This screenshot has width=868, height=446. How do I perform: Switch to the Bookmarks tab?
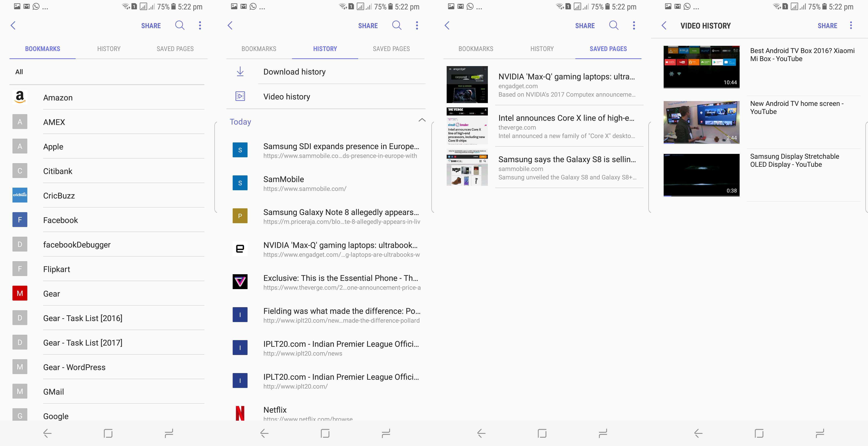pyautogui.click(x=42, y=48)
